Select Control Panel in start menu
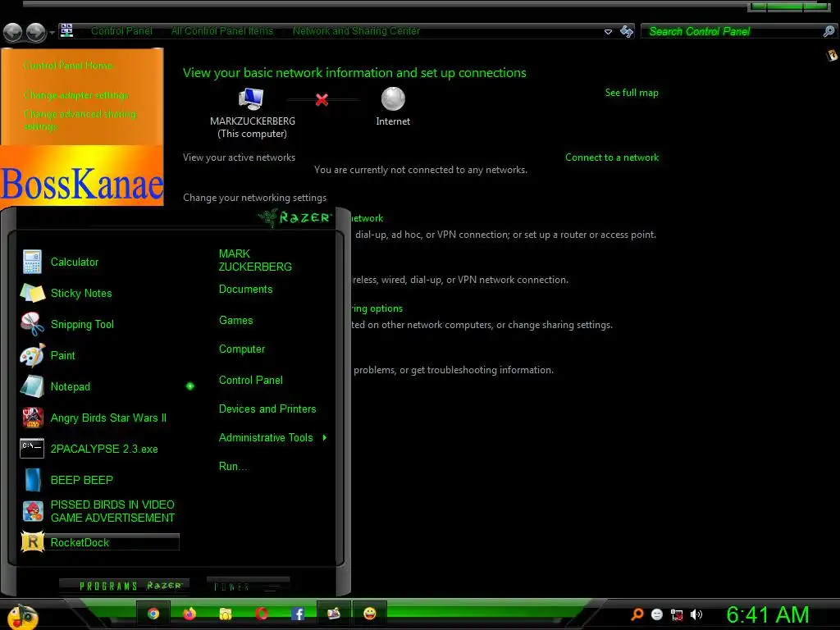The width and height of the screenshot is (840, 630). click(251, 381)
